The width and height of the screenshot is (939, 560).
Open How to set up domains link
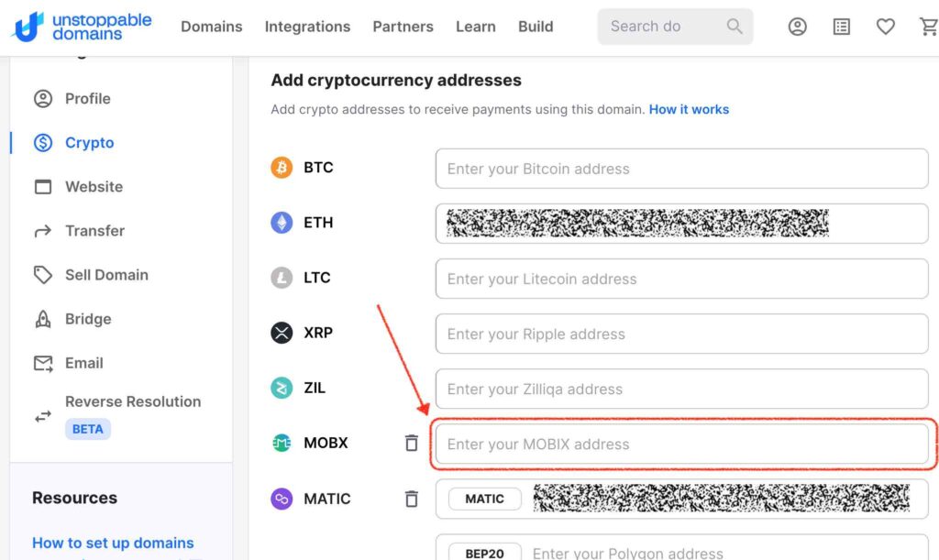click(113, 543)
